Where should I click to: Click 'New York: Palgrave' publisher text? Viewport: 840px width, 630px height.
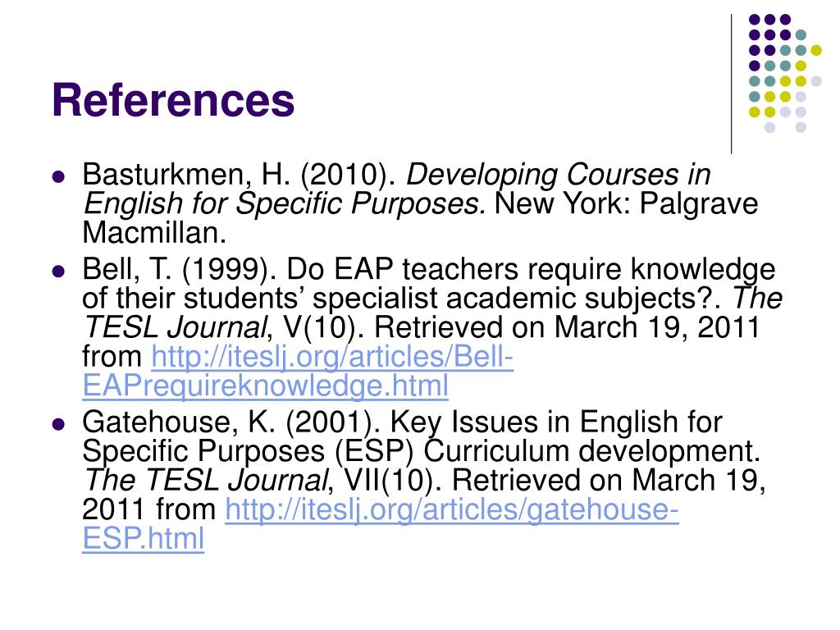pos(626,203)
